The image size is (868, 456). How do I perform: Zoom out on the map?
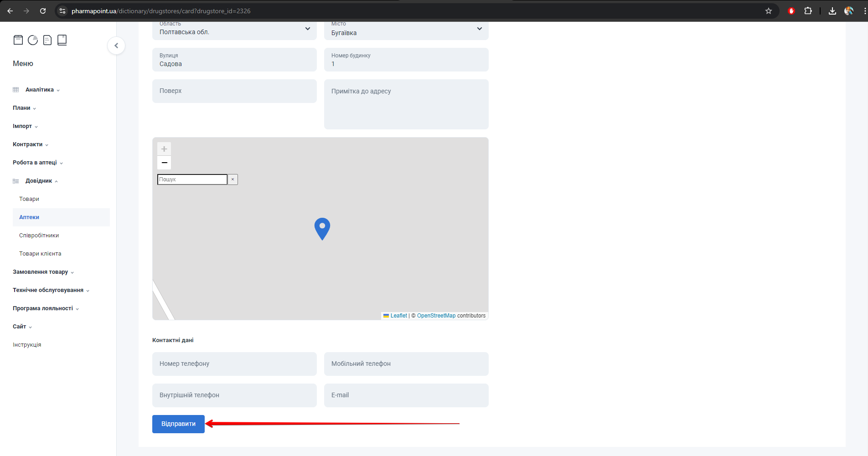(x=164, y=163)
